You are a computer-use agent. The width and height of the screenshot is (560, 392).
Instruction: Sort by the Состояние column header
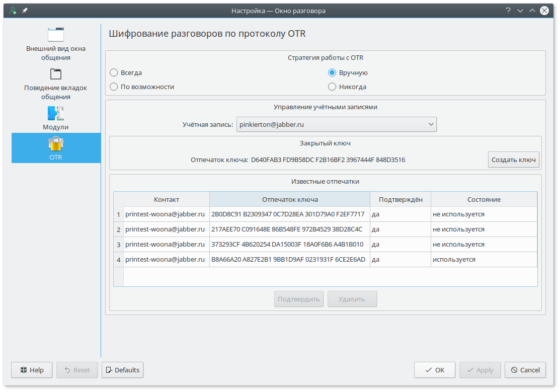coord(484,199)
